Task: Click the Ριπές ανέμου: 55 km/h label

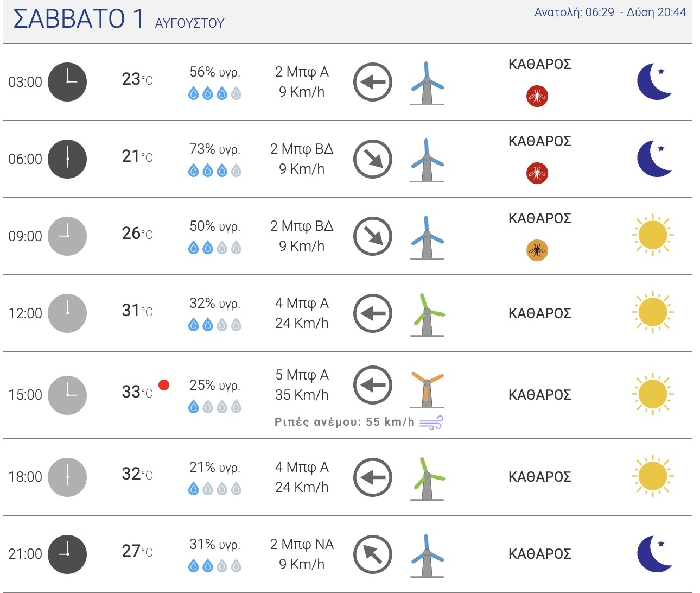Action: click(x=345, y=422)
